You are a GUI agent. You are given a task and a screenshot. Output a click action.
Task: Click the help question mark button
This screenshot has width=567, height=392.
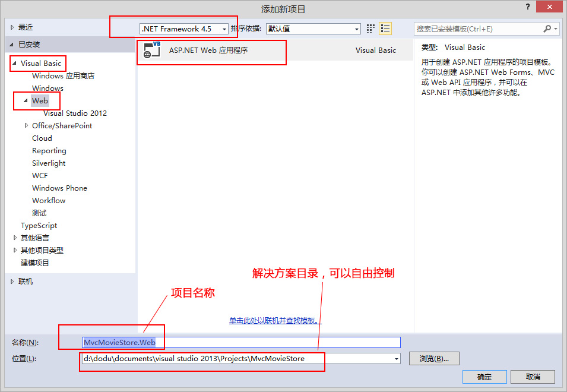pos(528,7)
